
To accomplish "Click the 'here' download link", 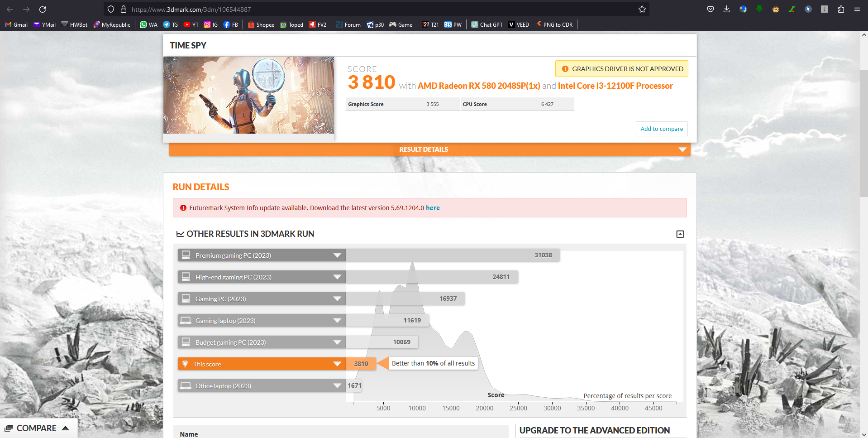I will tap(433, 208).
